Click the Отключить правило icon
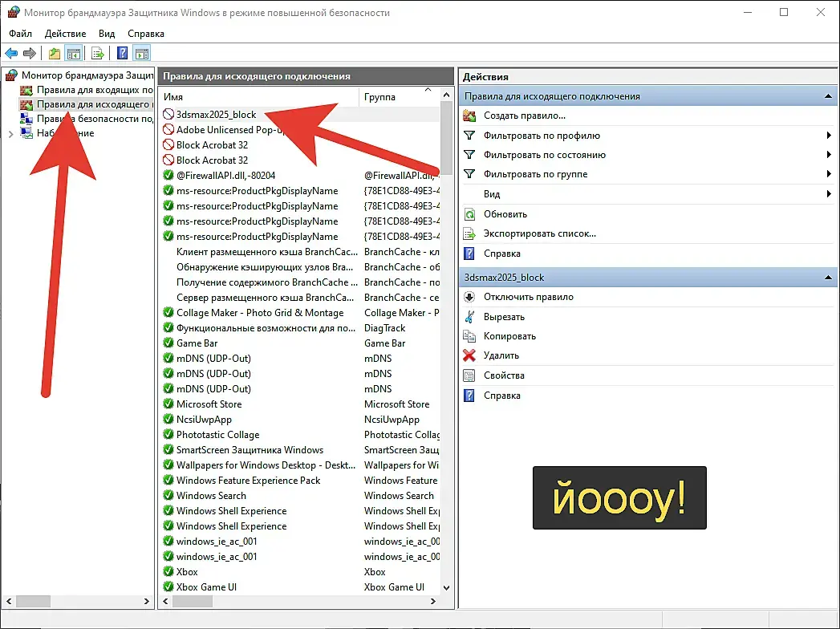This screenshot has height=629, width=840. pyautogui.click(x=469, y=297)
